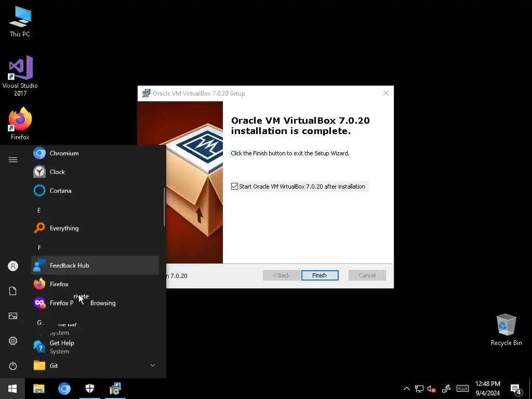The image size is (532, 399).
Task: Show hidden system tray icons
Action: pyautogui.click(x=406, y=389)
